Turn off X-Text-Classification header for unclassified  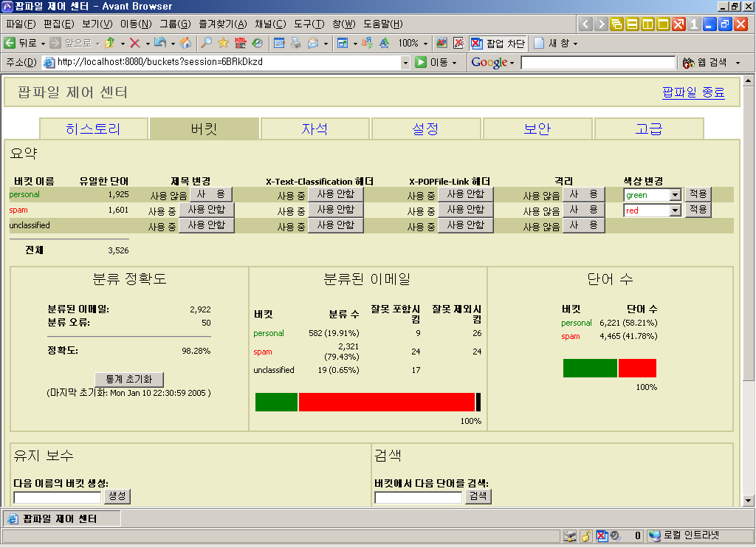336,225
